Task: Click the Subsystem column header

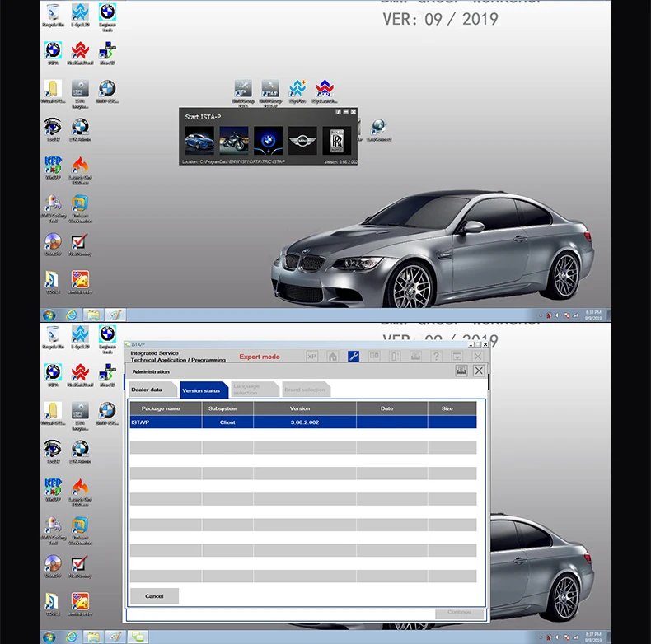Action: [x=227, y=408]
